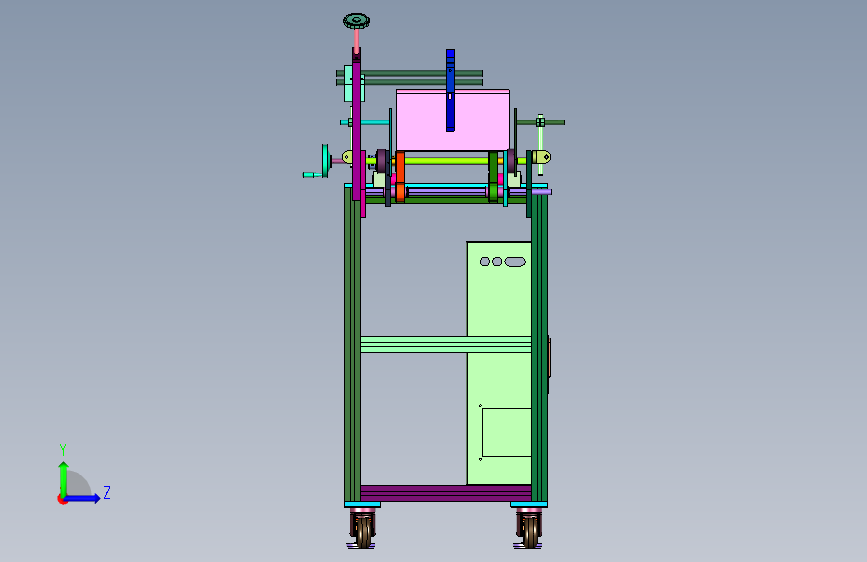
Task: Click the green Y axis arrow of the triad
Action: (x=64, y=479)
